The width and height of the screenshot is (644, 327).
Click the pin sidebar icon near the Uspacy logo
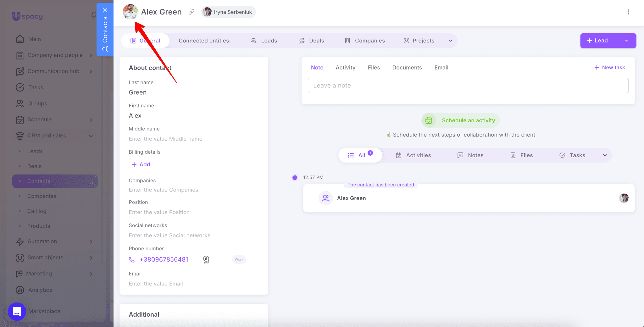pyautogui.click(x=93, y=15)
